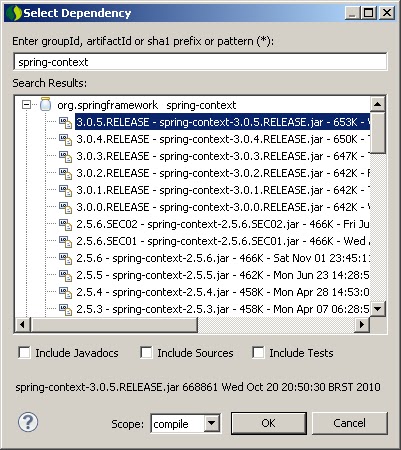Select the spring-context-2.5.6.jar result row
Viewport: 401px width, 450px height.
222,258
